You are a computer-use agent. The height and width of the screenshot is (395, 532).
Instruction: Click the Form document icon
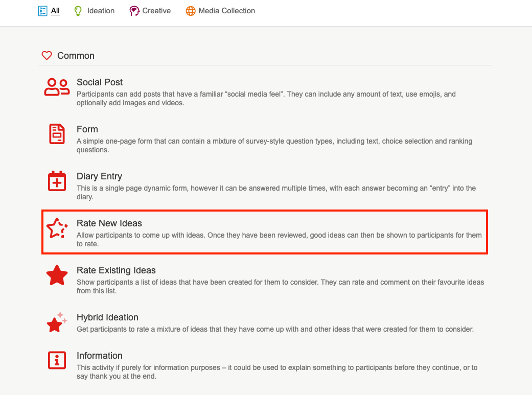(x=57, y=134)
